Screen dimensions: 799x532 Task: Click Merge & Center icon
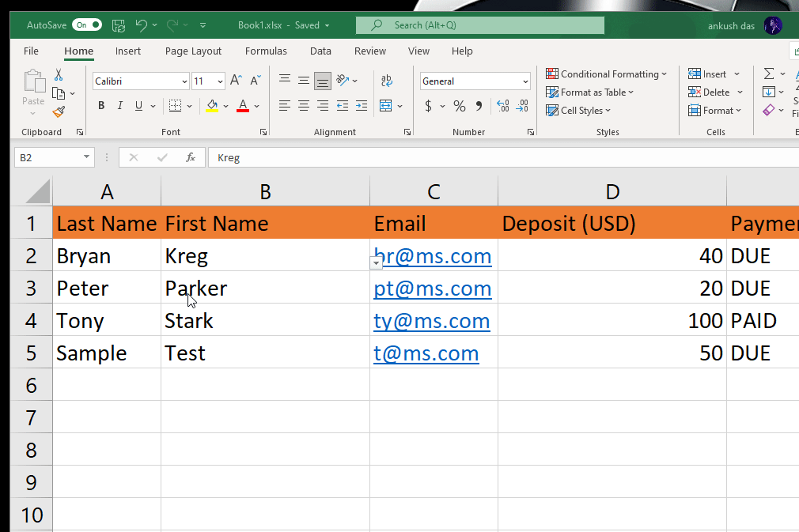(x=386, y=105)
